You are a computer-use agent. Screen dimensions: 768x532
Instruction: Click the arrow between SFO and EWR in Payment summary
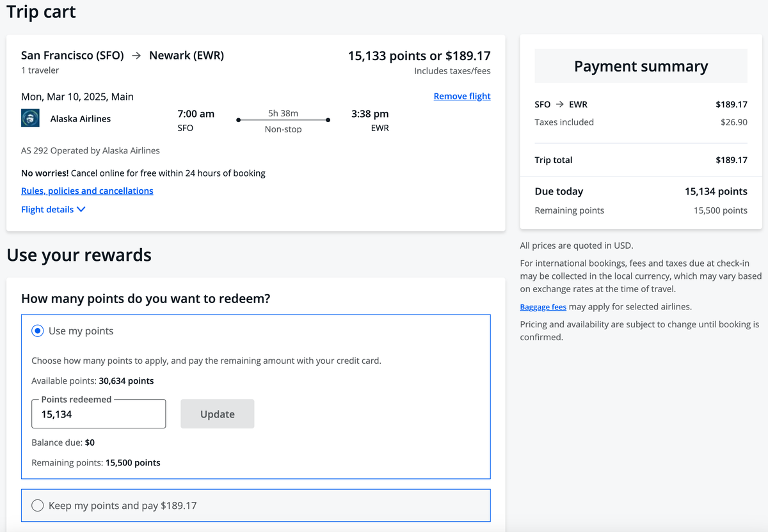pos(560,104)
